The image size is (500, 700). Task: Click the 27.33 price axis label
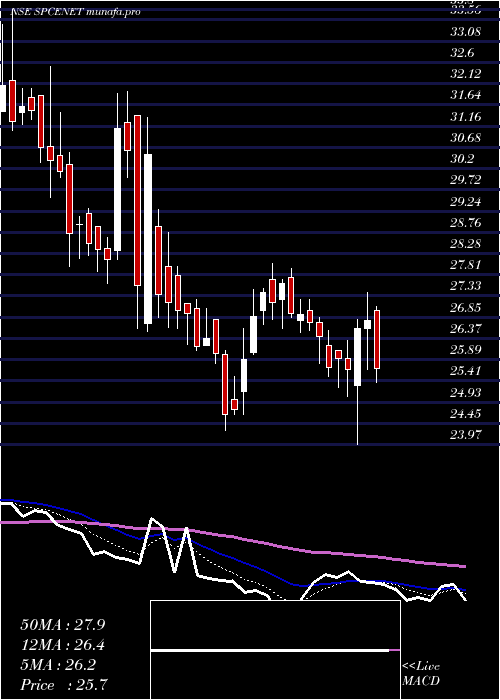pos(466,286)
